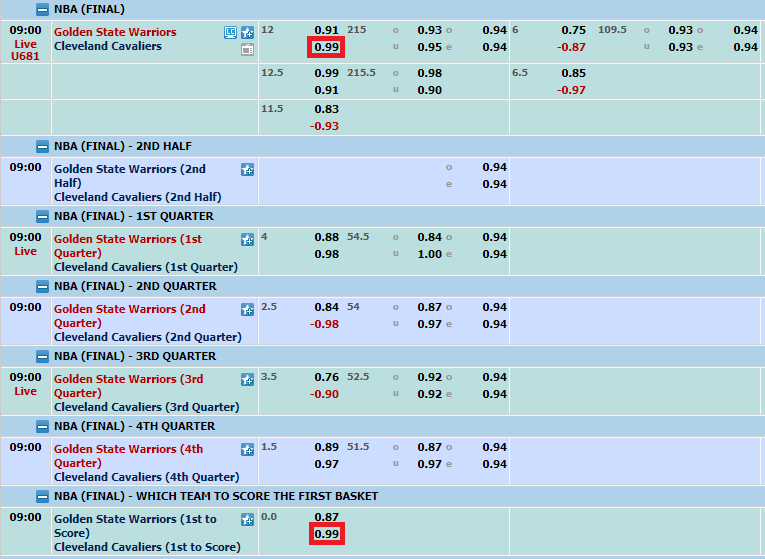765x559 pixels.
Task: Pick Cavaliers 1st to Score odds 0.99
Action: [326, 534]
